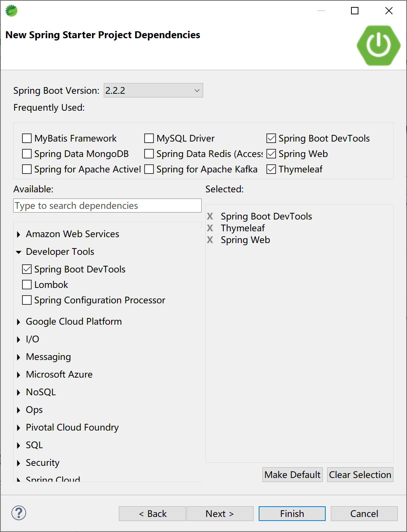Expand the Amazon Web Services category

tap(19, 234)
